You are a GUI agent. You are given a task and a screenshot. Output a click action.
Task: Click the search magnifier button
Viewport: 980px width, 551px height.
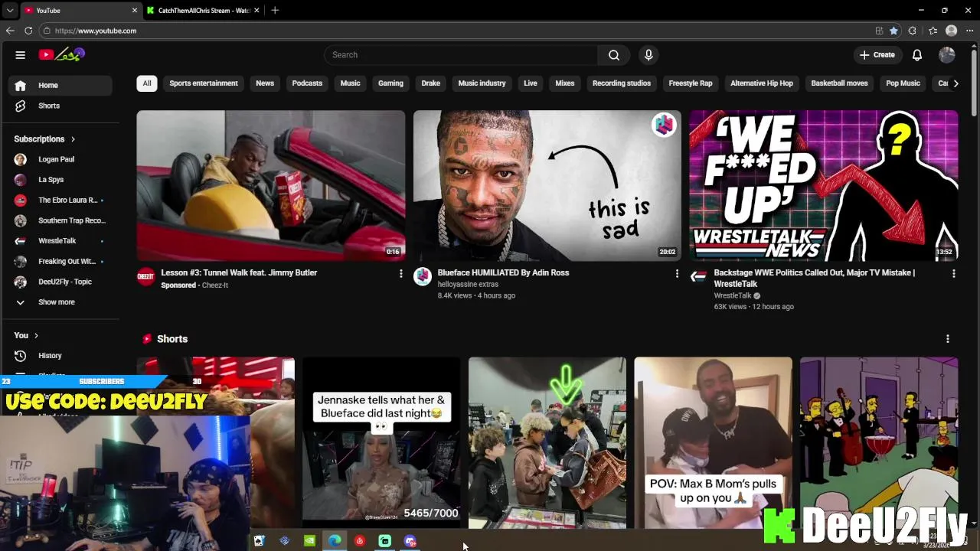point(614,55)
